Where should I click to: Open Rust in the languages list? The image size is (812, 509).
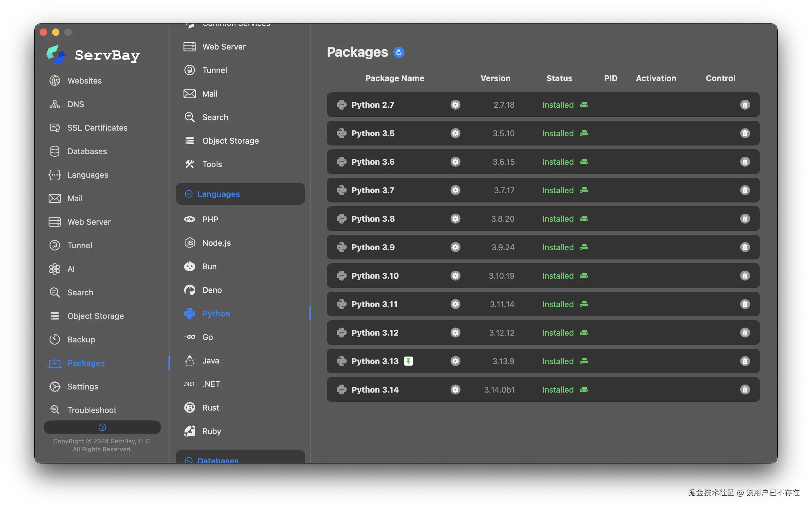tap(210, 408)
